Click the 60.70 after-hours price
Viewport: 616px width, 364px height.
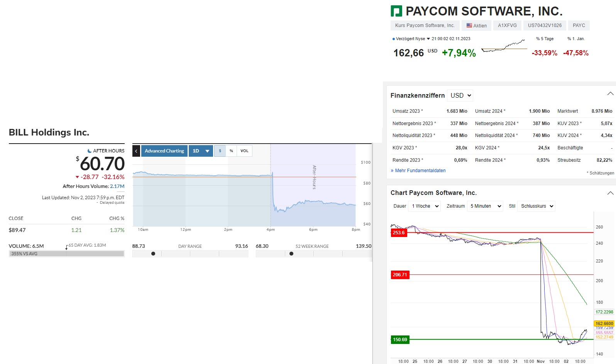102,164
